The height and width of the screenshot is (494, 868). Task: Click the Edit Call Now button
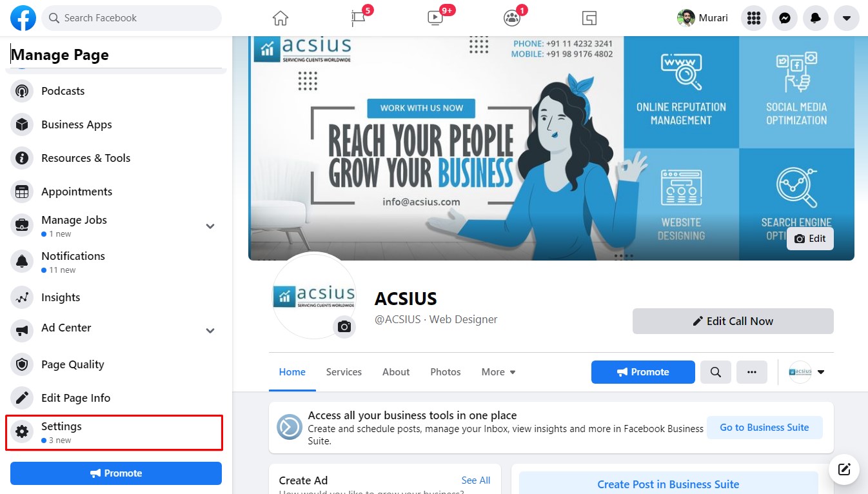click(733, 321)
